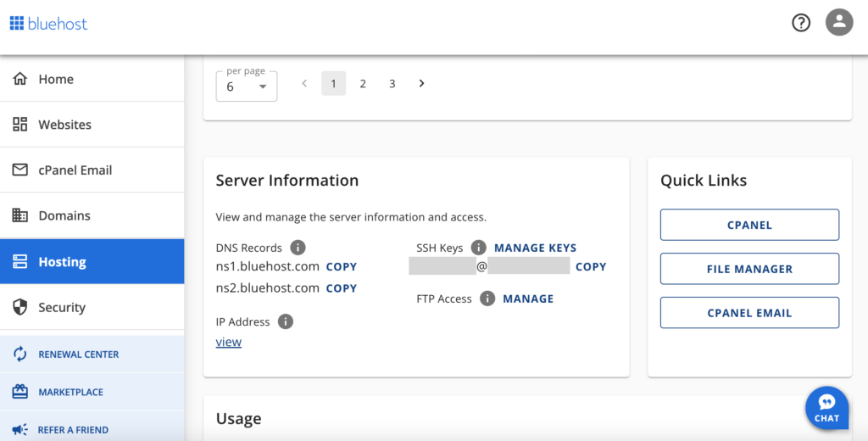Screen dimensions: 868x441
Task: Open the per page dropdown
Action: pos(247,86)
